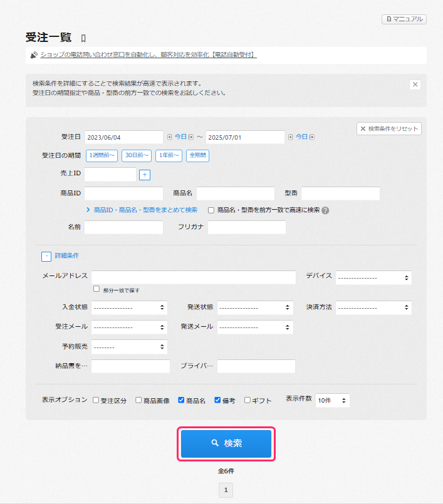Screen dimensions: 443x504
Task: Click previous-day arrow beside start date 今日
Action: (x=170, y=137)
